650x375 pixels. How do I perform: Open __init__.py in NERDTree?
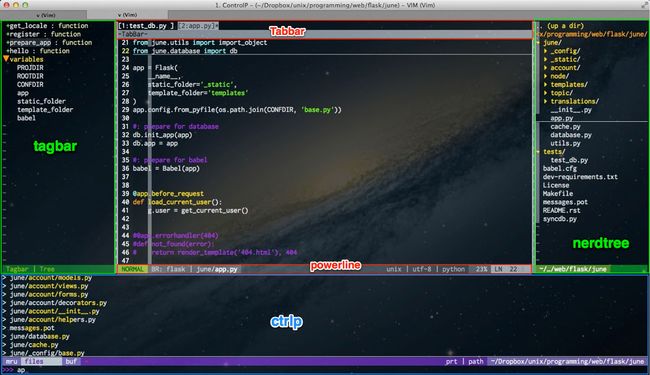click(x=571, y=110)
